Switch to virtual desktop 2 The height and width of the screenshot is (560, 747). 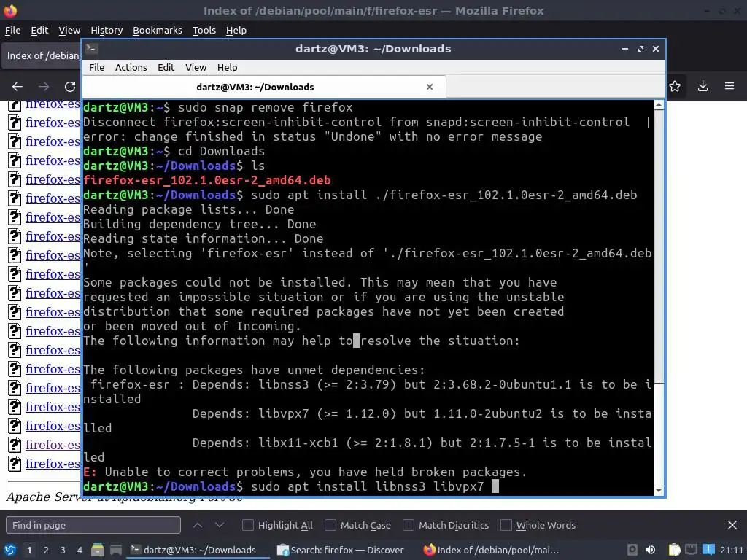point(46,550)
